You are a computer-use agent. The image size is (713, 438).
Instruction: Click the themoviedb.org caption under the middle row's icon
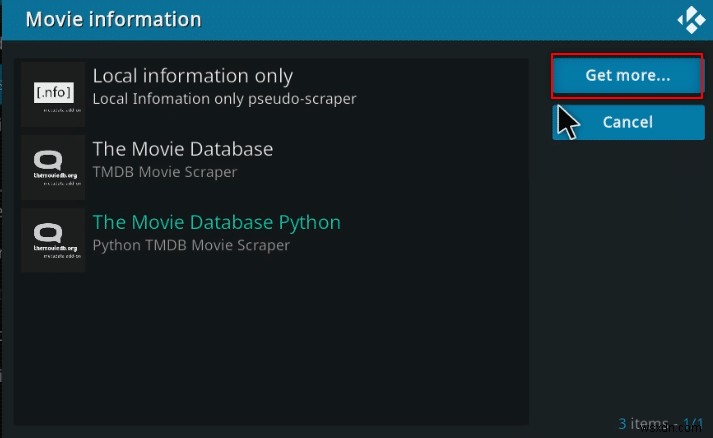tap(55, 175)
